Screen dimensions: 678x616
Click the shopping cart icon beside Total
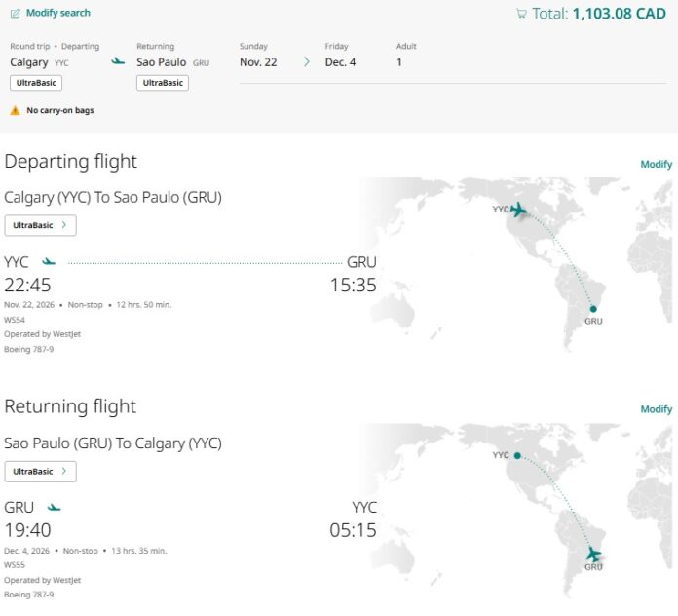[x=521, y=14]
